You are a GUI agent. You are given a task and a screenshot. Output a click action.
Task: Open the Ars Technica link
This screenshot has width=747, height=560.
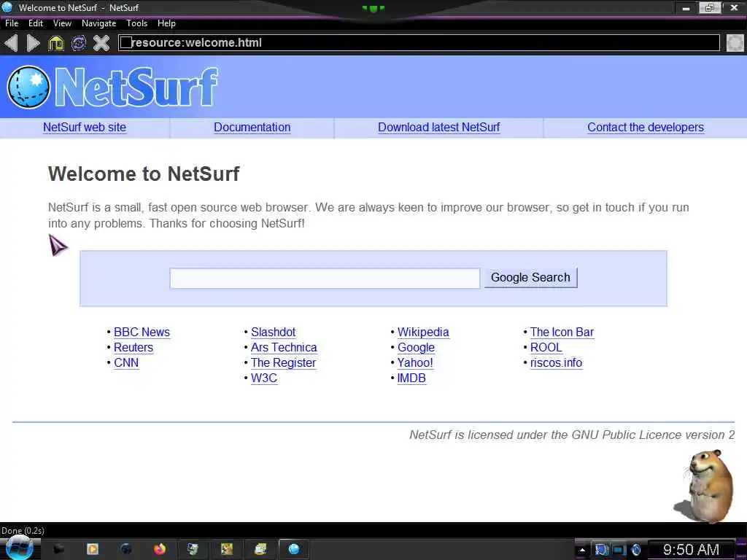[x=284, y=348]
